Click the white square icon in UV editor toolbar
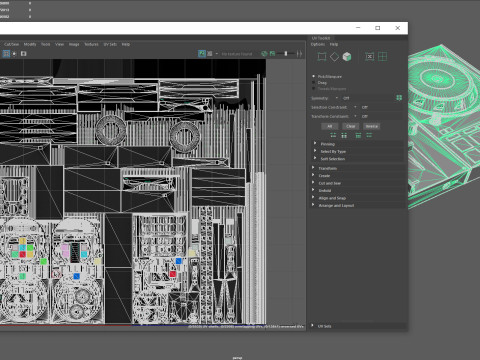 click(23, 53)
